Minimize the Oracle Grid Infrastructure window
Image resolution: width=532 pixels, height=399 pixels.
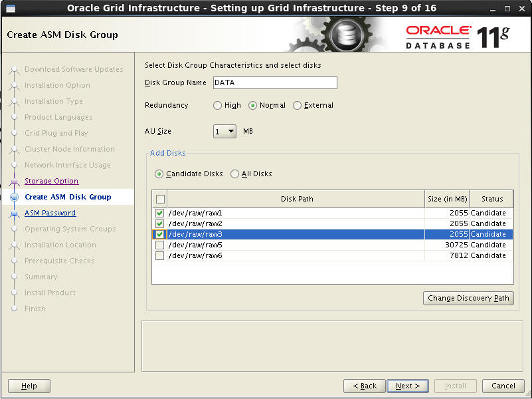click(493, 9)
